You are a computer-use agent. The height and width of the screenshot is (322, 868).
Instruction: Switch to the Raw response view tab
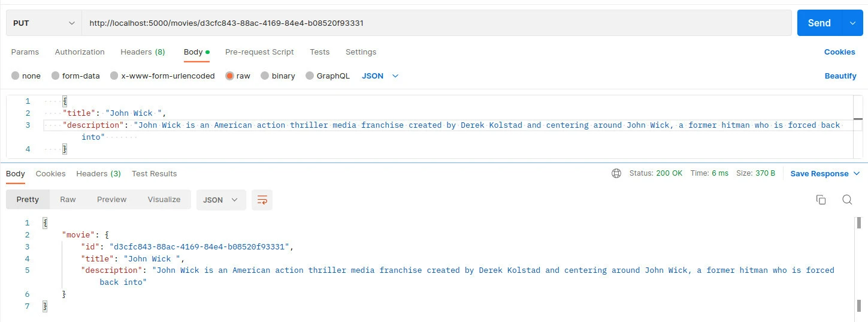[x=68, y=200]
